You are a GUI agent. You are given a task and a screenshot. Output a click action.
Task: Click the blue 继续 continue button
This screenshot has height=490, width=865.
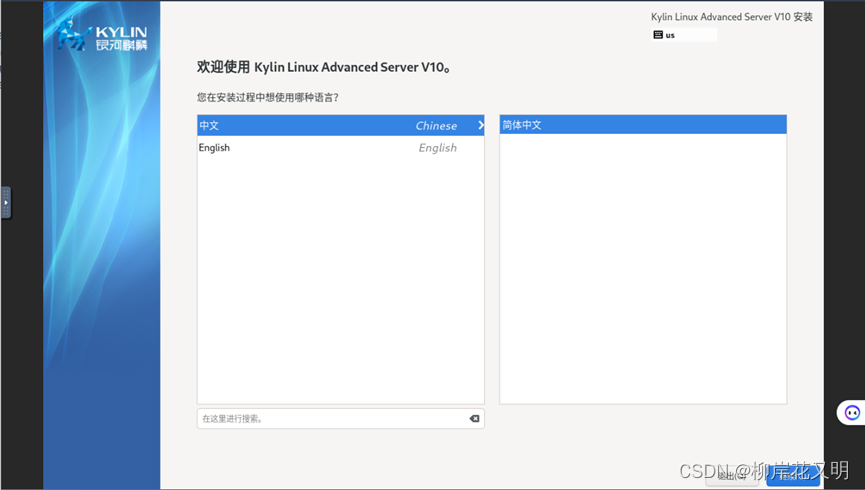(793, 476)
